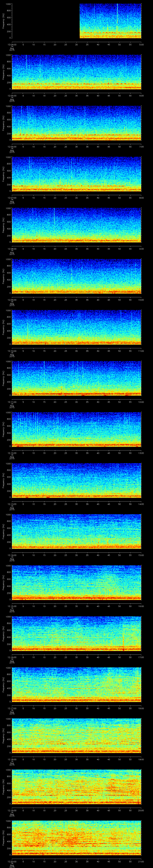Image resolution: width=153 pixels, height=868 pixels.
Task: Click the '12:15:00' time label
Action: (x=12, y=606)
